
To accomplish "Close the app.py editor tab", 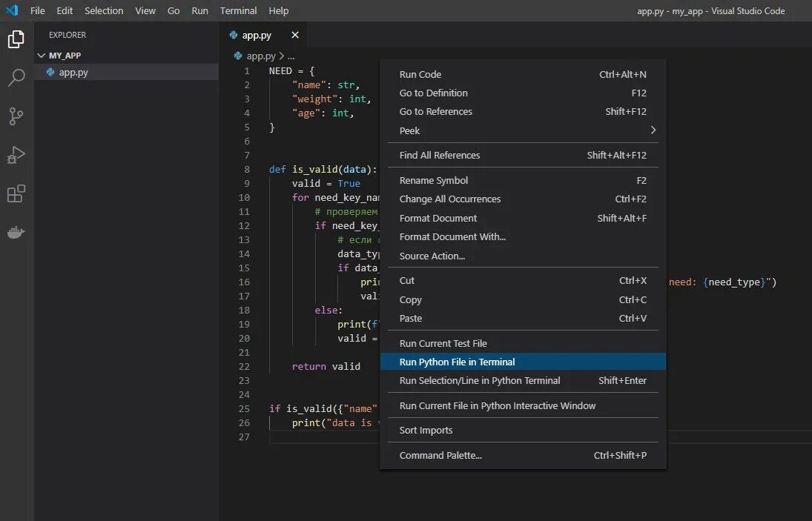I will tap(295, 35).
